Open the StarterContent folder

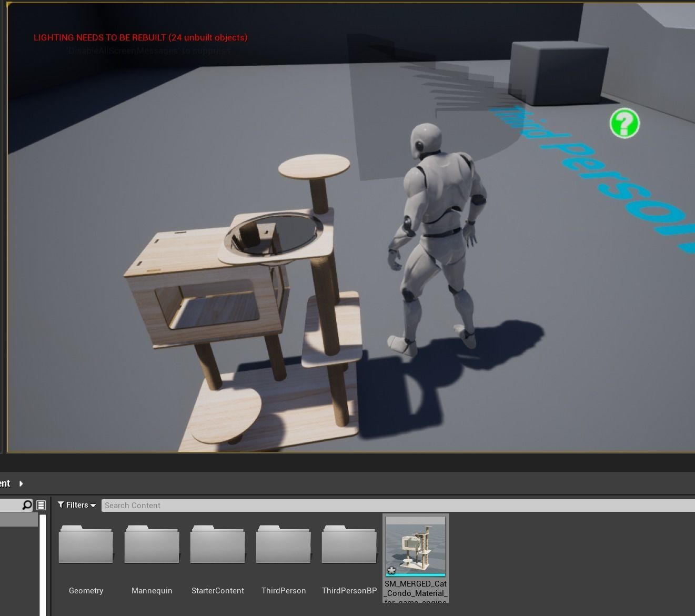tap(217, 544)
